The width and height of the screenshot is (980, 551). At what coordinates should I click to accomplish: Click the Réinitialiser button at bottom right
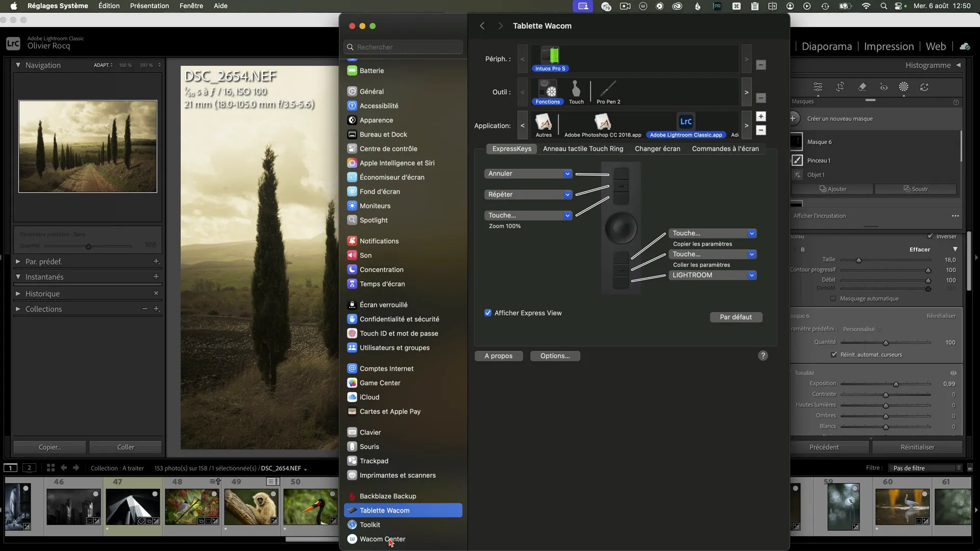(917, 447)
